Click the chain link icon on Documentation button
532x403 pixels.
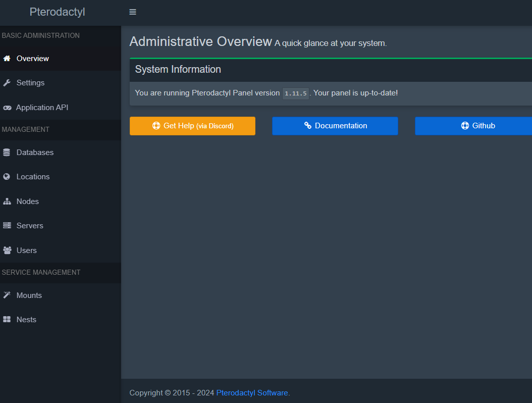(x=308, y=125)
